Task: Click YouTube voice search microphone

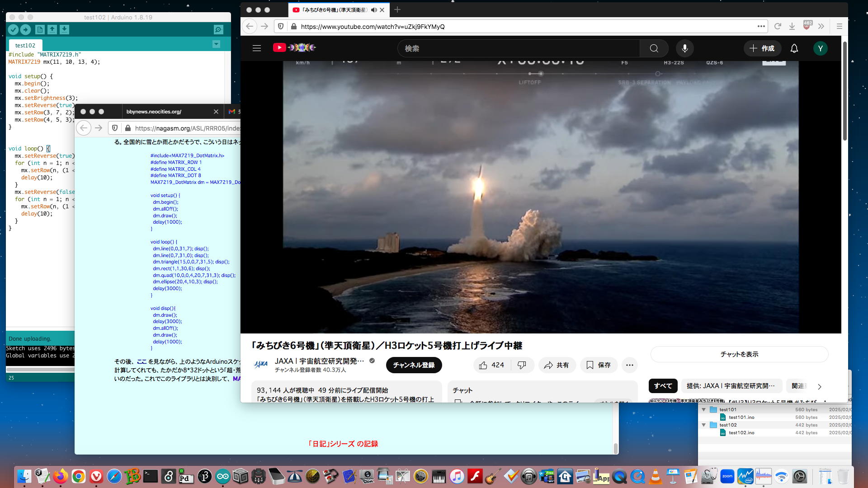Action: click(x=684, y=48)
